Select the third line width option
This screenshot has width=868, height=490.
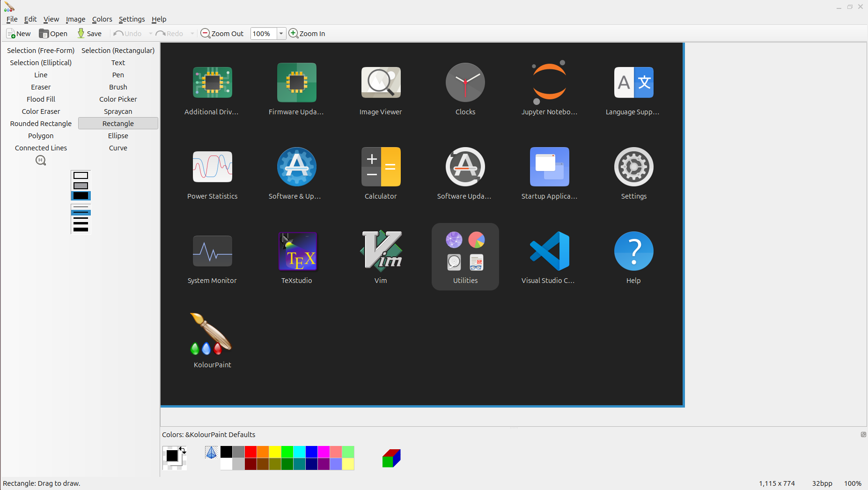tap(81, 218)
